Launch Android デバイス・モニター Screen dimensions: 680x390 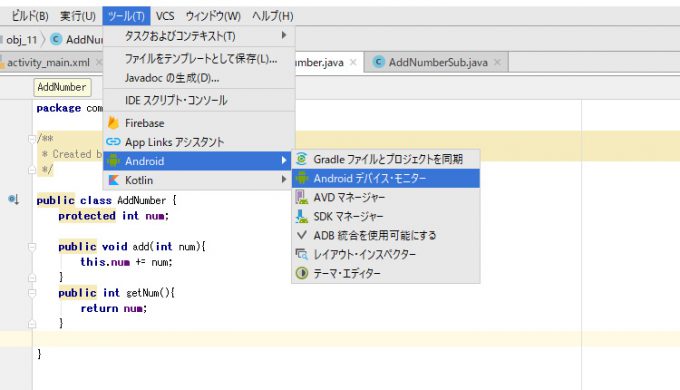pyautogui.click(x=386, y=178)
